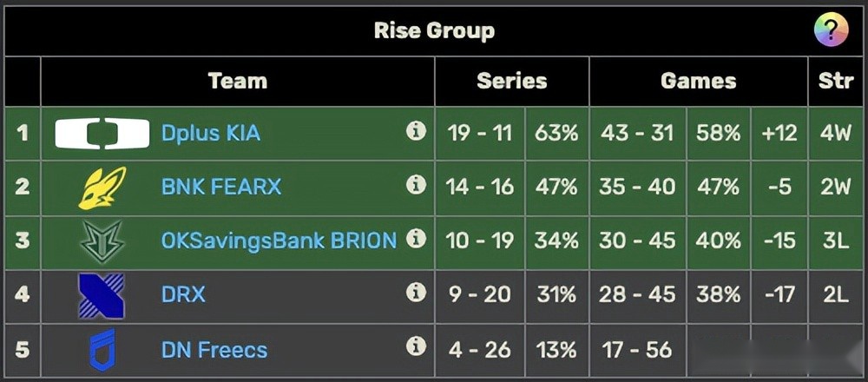Click the green BRION team logo
Screen dimensions: 868x382
click(102, 241)
